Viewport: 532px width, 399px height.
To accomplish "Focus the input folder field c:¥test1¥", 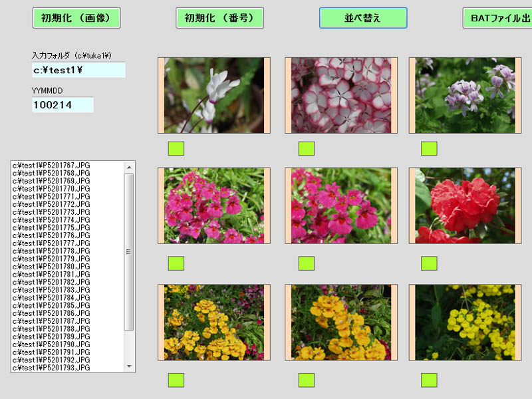I will [78, 70].
